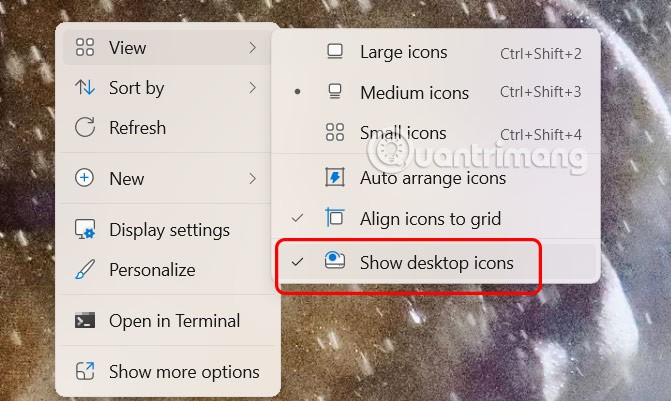Toggle Show desktop icons off
Screen dimensions: 671x401
(436, 263)
